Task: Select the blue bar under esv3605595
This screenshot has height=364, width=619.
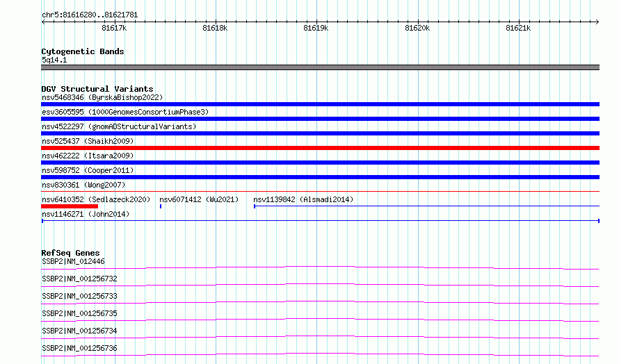Action: coord(320,119)
